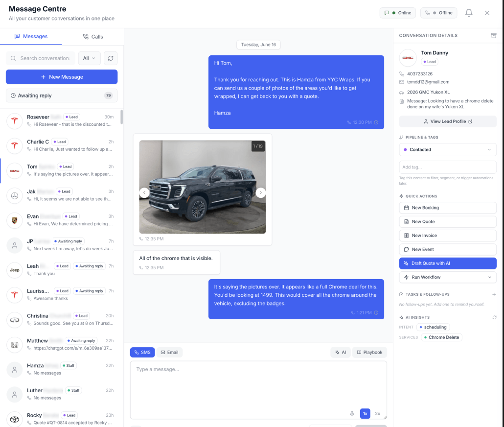Click the Chrome Delete service tag
504x427 pixels.
click(441, 337)
